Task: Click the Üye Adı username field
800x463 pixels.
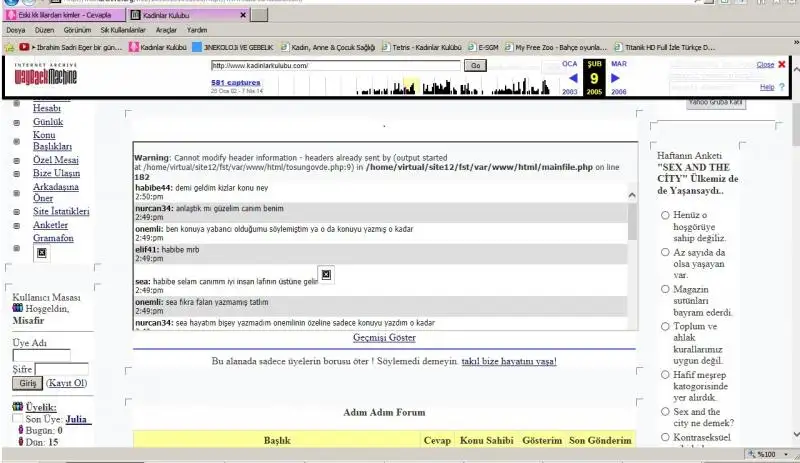Action: point(41,355)
